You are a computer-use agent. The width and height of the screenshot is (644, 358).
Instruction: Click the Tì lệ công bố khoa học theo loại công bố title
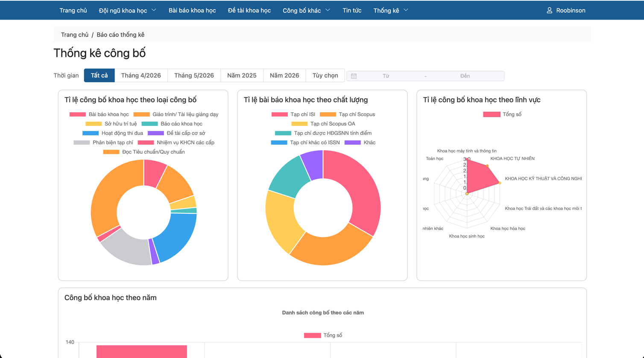click(x=131, y=100)
